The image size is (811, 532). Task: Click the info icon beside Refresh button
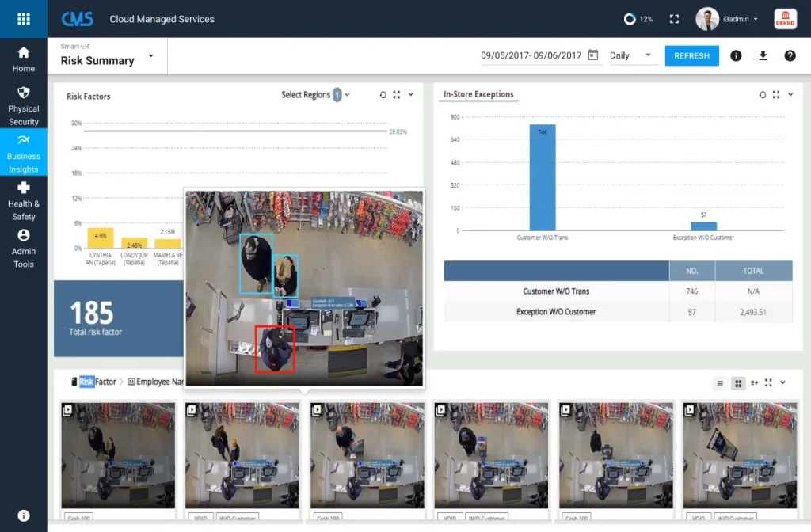pos(737,55)
